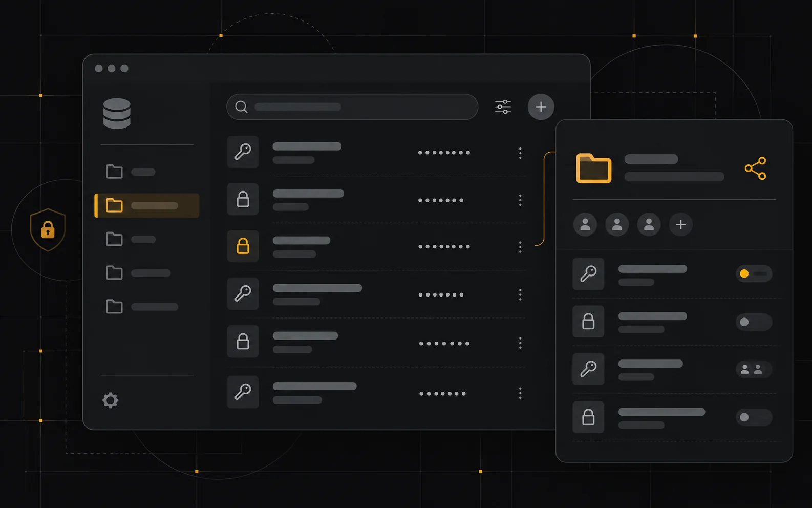Viewport: 812px width, 508px height.
Task: Open the filter sliders icon beside search
Action: (x=503, y=107)
